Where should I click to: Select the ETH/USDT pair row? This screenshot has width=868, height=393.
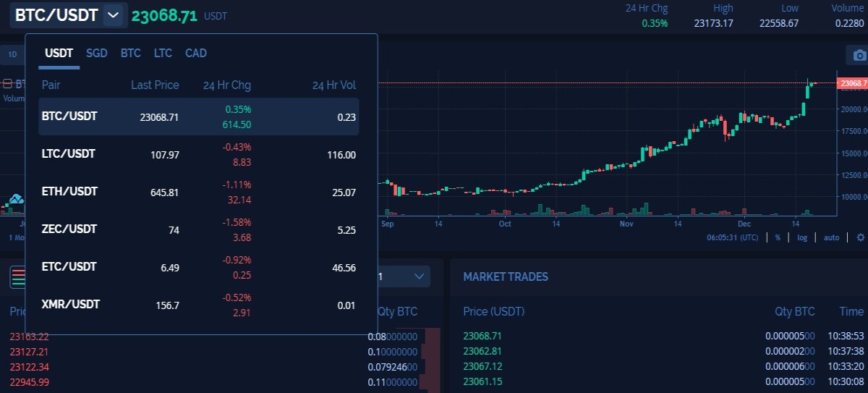tap(199, 192)
